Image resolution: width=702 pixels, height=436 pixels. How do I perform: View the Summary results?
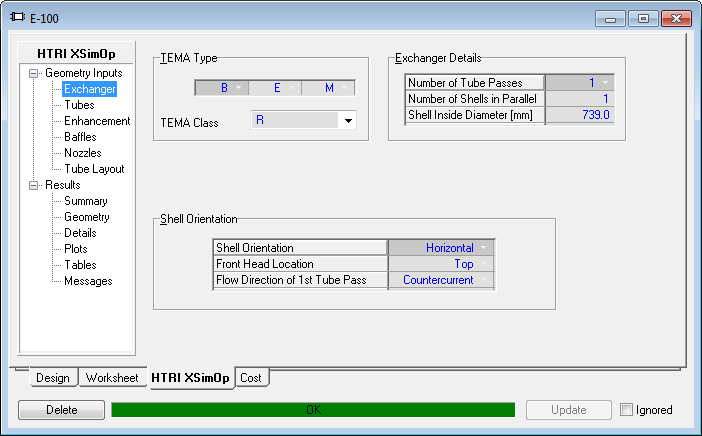point(86,201)
